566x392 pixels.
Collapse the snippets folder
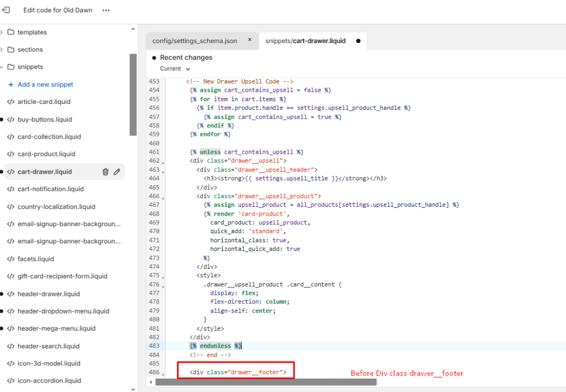[2, 67]
